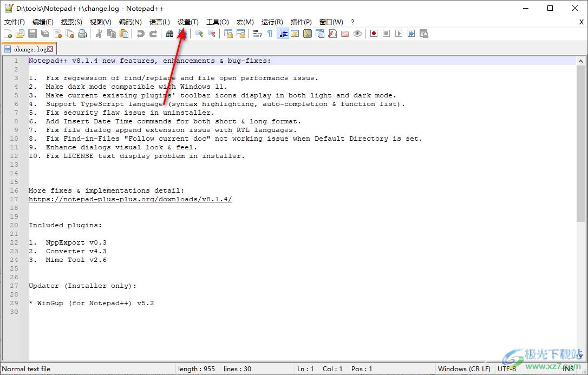Toggle synchronized vertical scrolling

pos(228,34)
